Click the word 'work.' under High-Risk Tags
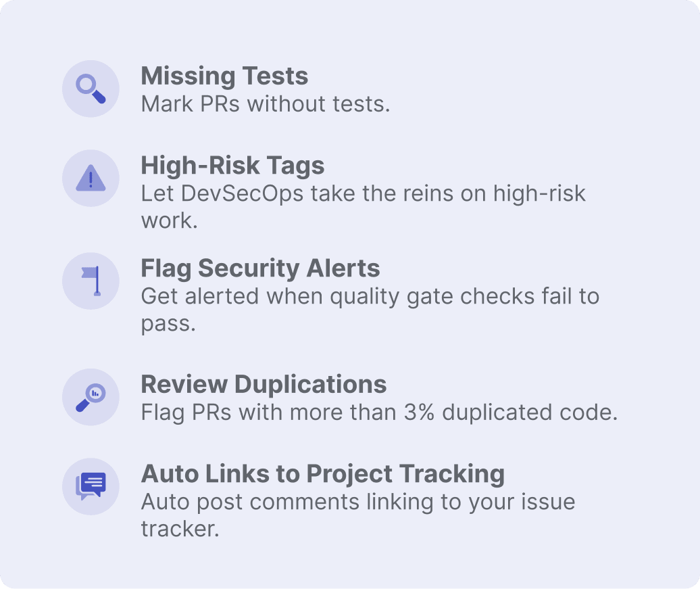The width and height of the screenshot is (700, 589). click(170, 220)
